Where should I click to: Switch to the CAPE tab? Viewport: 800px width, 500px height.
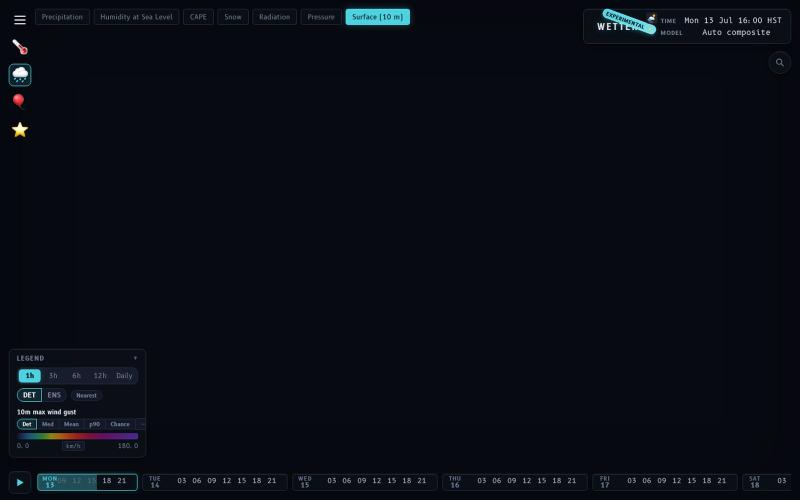(x=198, y=17)
